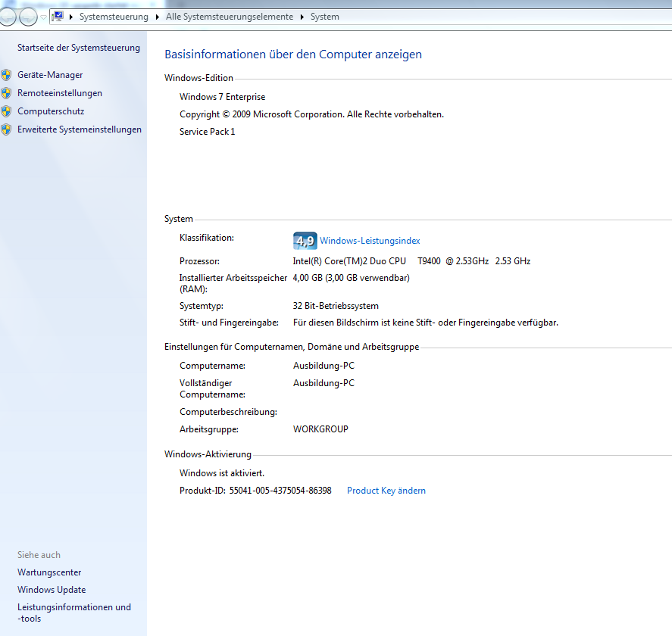The image size is (672, 636).
Task: Go to Alle Systemsteuerungselemente breadcrumb
Action: pos(230,17)
